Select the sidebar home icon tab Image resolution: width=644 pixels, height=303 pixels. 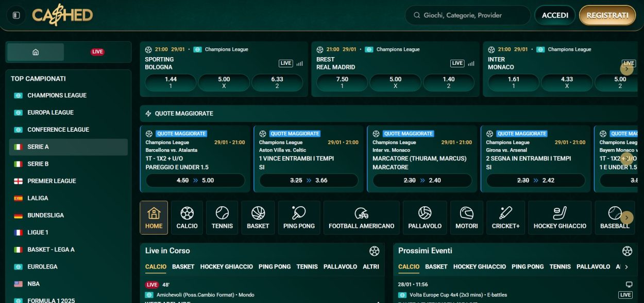[36, 52]
